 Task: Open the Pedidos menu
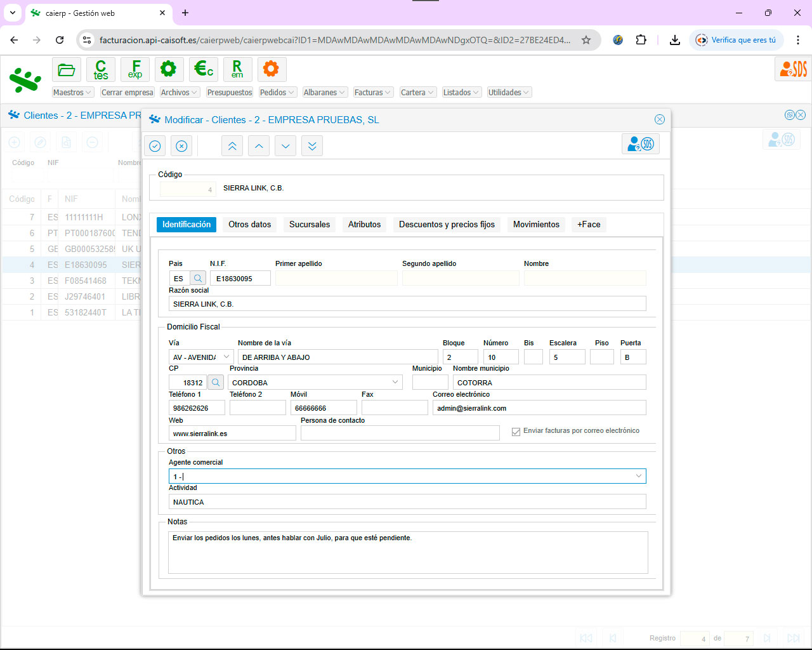[x=278, y=92]
